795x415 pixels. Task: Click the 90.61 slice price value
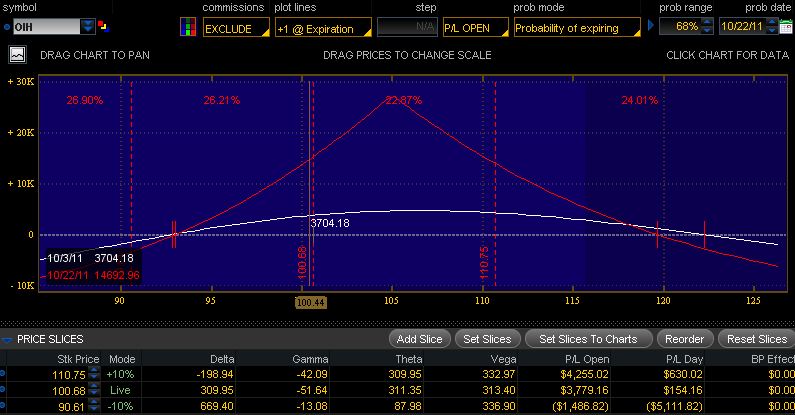71,407
